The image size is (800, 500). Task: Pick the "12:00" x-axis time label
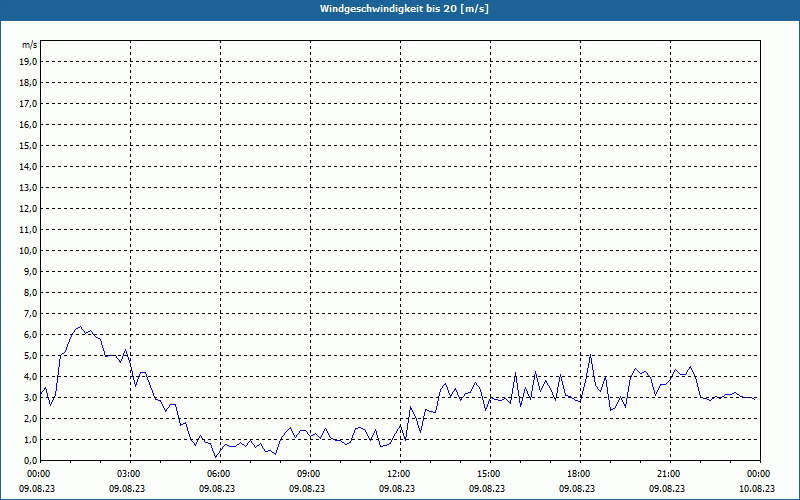(398, 474)
